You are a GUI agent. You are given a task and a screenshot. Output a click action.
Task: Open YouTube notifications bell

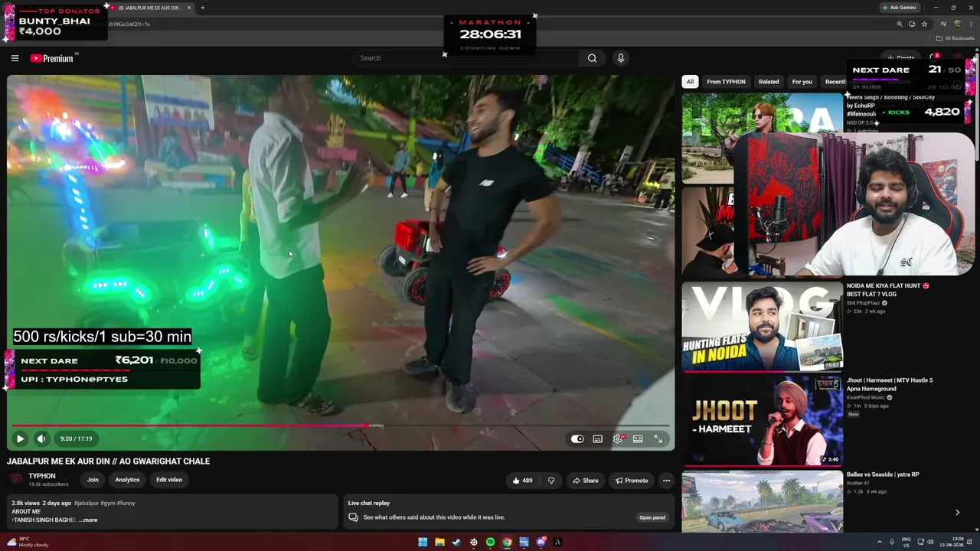point(934,57)
